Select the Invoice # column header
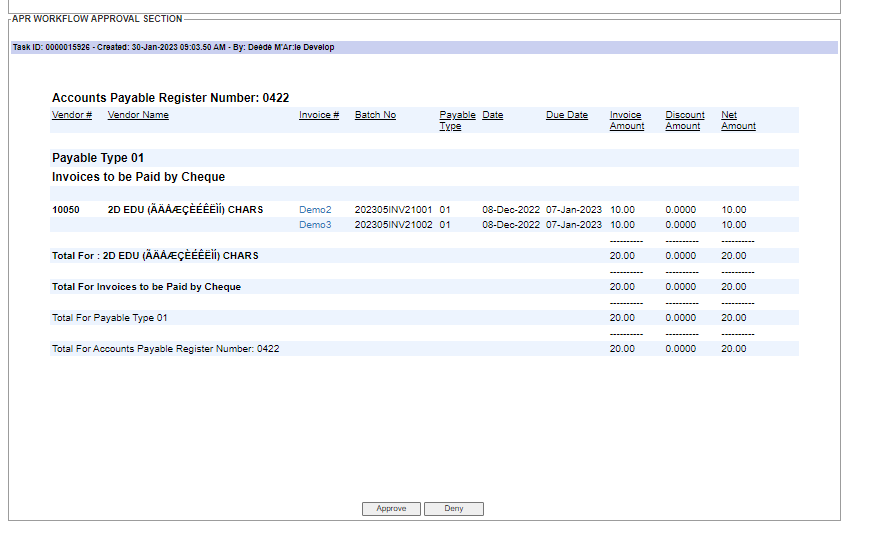This screenshot has width=876, height=550. 319,115
